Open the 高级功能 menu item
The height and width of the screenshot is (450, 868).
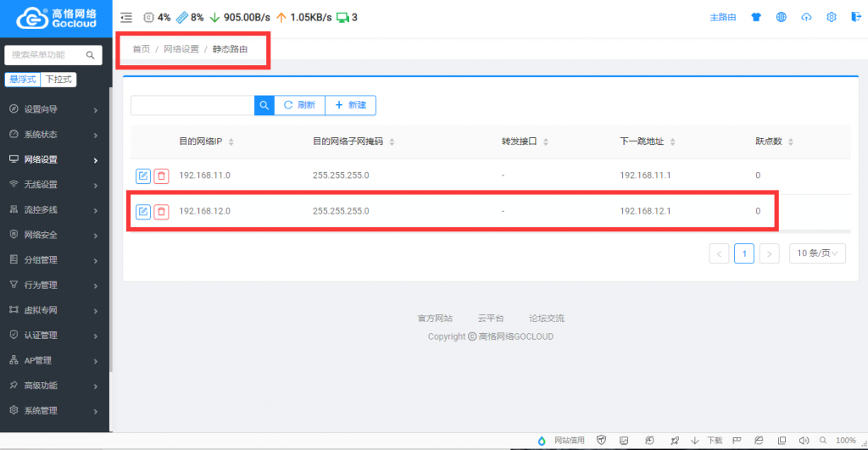tap(54, 386)
